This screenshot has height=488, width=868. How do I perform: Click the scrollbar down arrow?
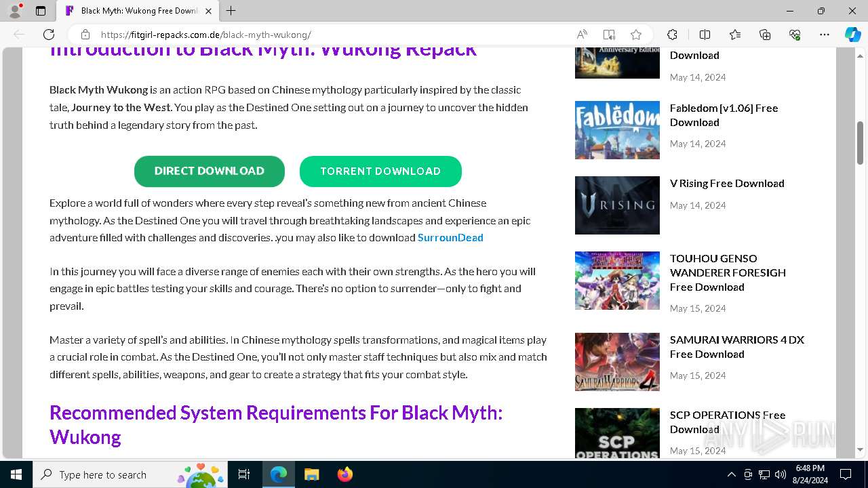(860, 449)
